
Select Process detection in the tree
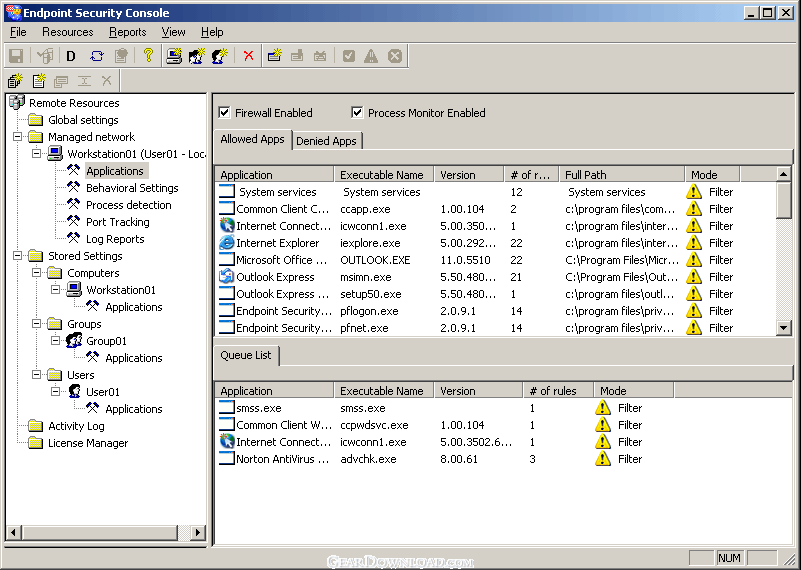pyautogui.click(x=128, y=205)
